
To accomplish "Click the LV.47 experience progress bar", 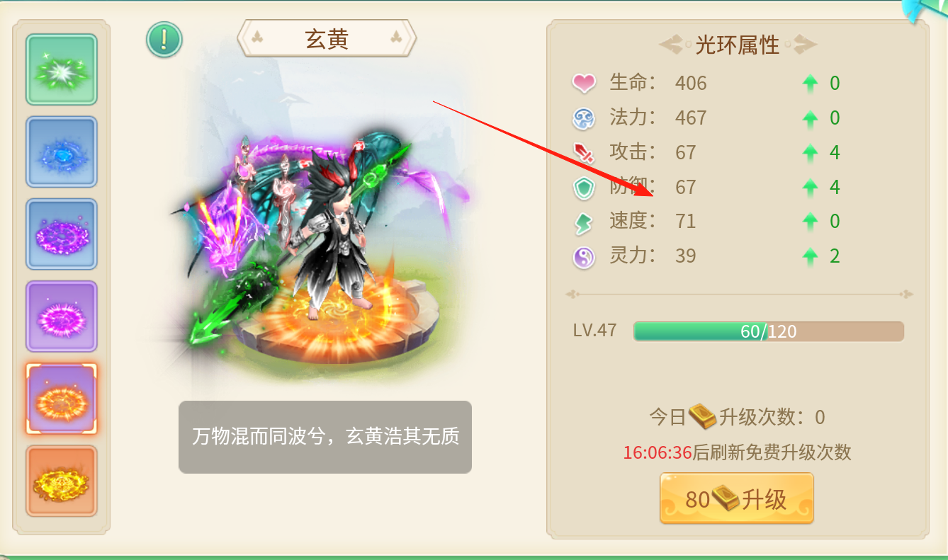I will pos(769,331).
